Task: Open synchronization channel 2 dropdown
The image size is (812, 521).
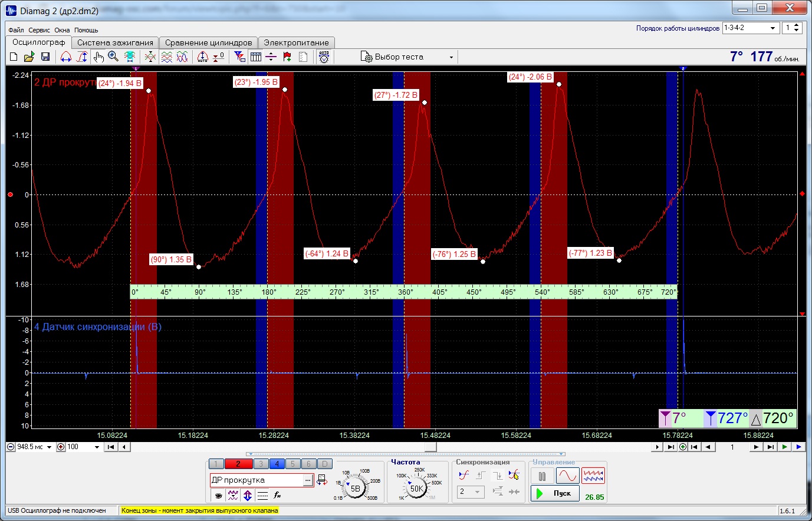Action: (x=471, y=492)
